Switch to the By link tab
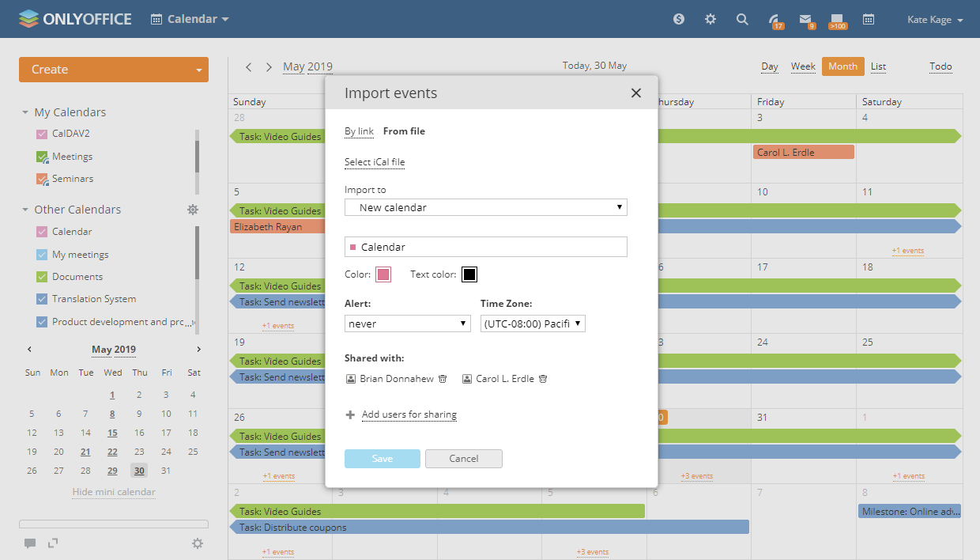 (x=359, y=131)
